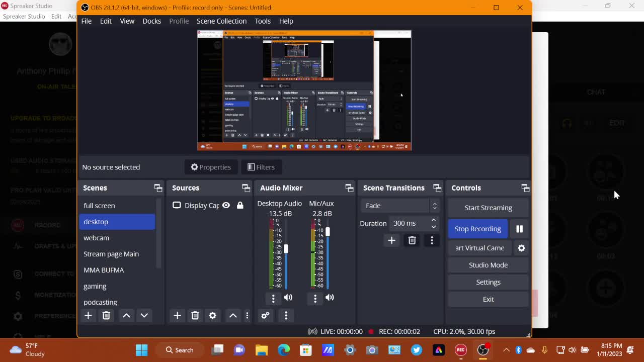Toggle Display Capture visibility eye
This screenshot has width=644, height=362.
(226, 205)
